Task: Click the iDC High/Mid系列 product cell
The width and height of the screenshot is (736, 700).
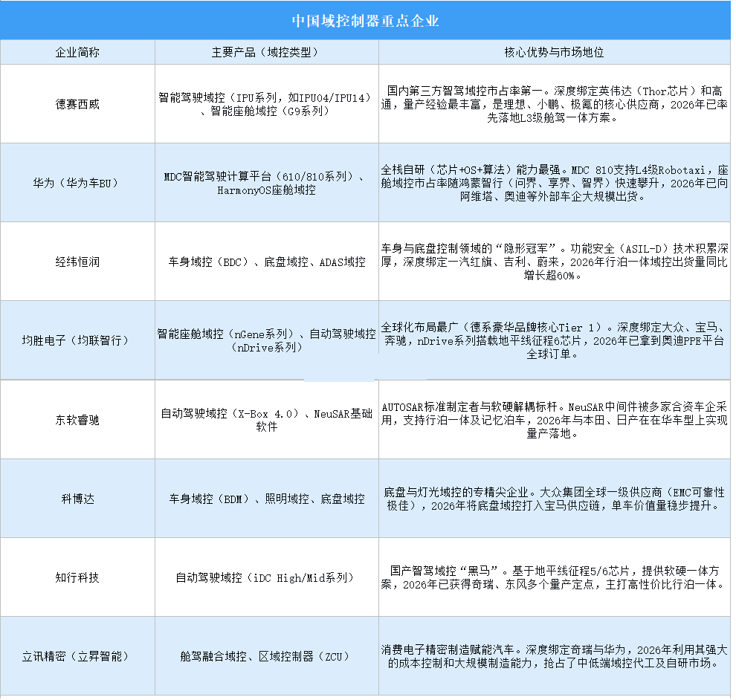Action: pyautogui.click(x=267, y=577)
